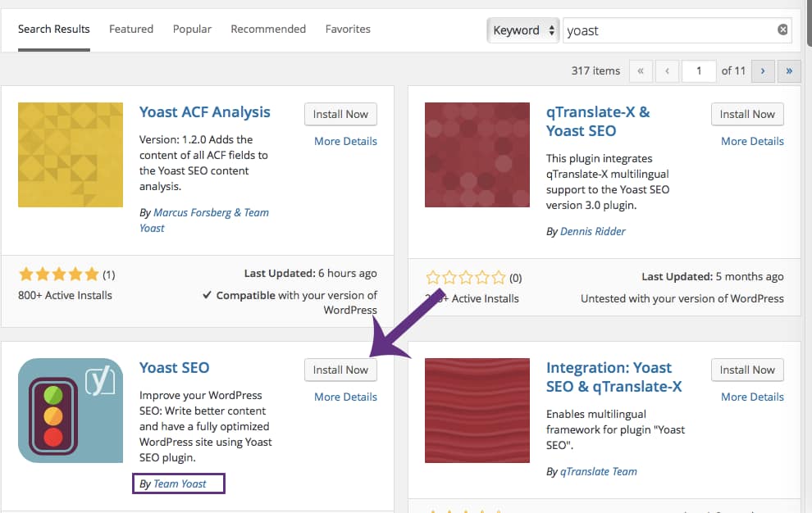Open the Favorites tab
Viewport: 812px width, 513px height.
click(x=348, y=29)
